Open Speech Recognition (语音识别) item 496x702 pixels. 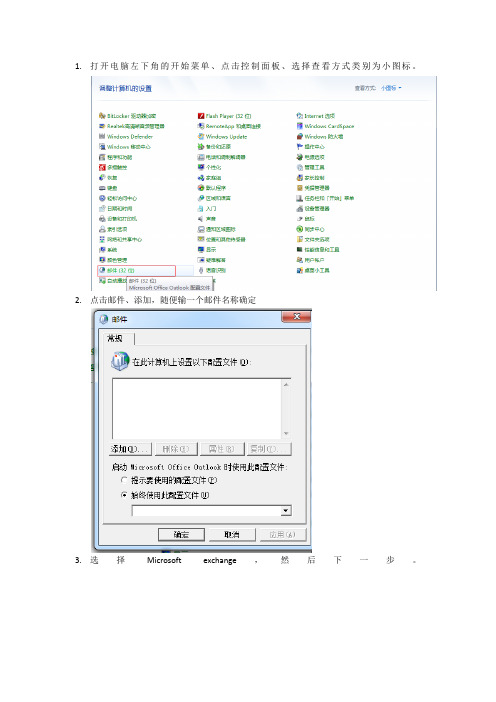click(x=212, y=270)
